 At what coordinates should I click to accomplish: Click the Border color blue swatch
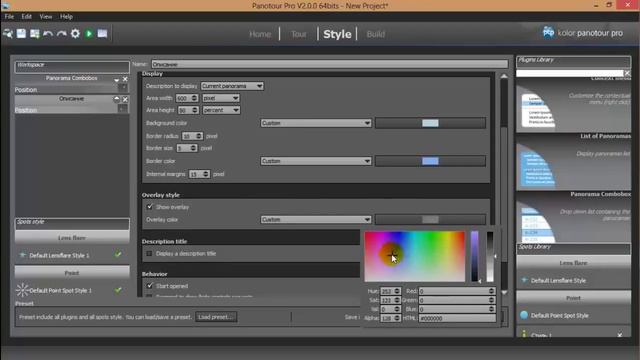(x=430, y=161)
